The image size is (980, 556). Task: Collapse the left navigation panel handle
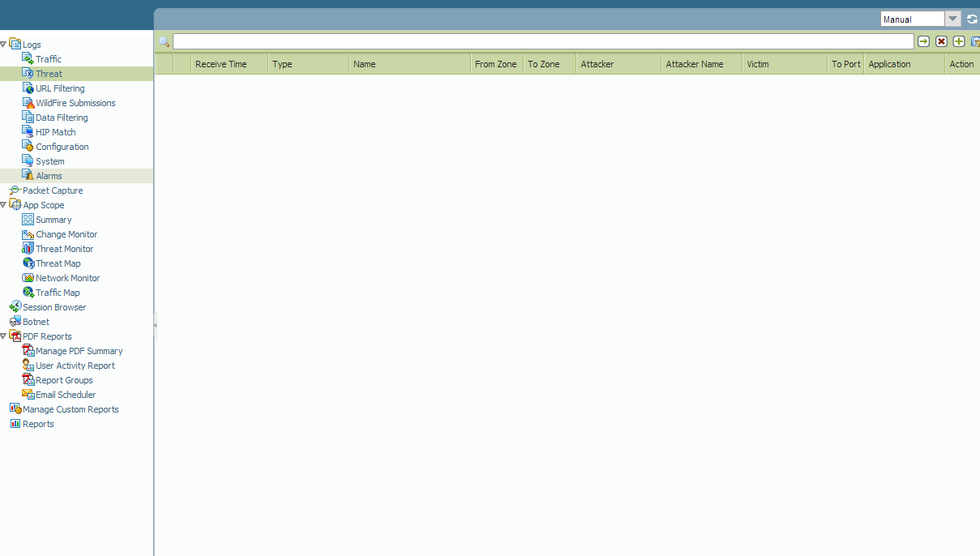tap(155, 325)
